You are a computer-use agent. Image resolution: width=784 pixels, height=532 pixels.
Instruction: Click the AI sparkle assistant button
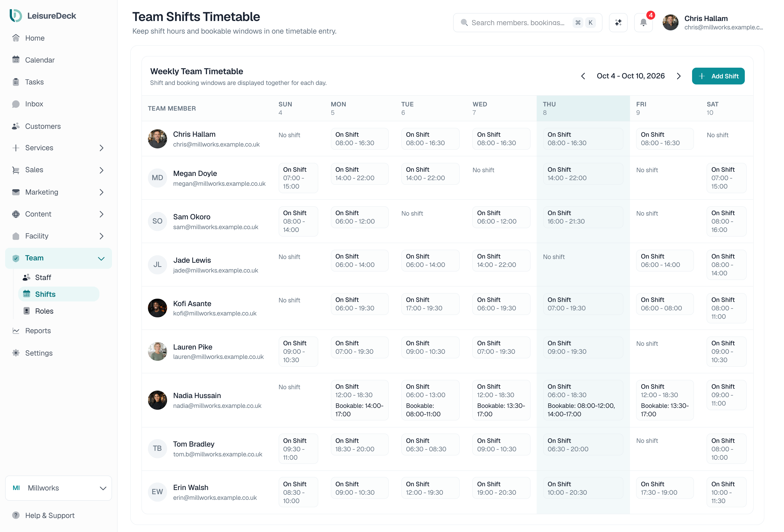click(618, 23)
